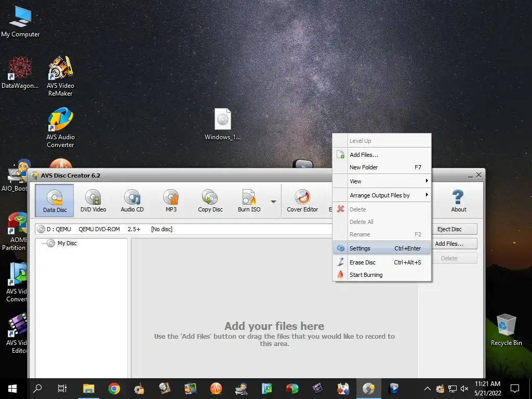Open the Cover Editor
This screenshot has width=532, height=399.
point(302,201)
